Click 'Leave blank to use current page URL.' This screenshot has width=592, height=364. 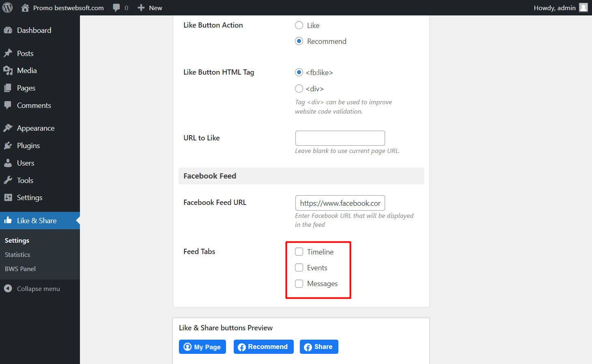click(347, 151)
